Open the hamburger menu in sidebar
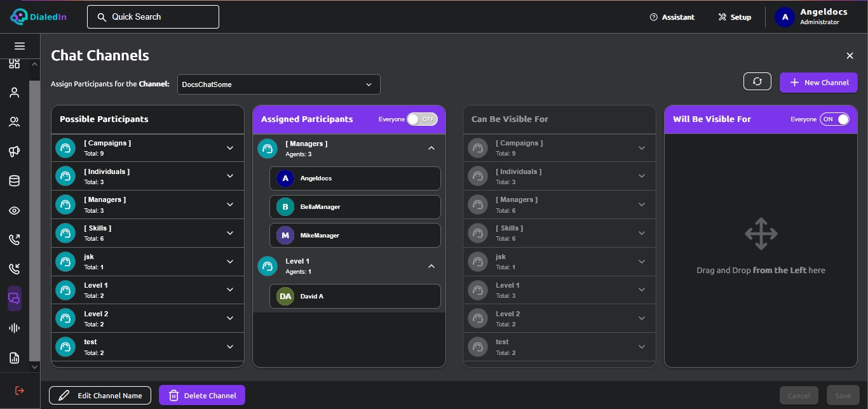 pos(19,46)
